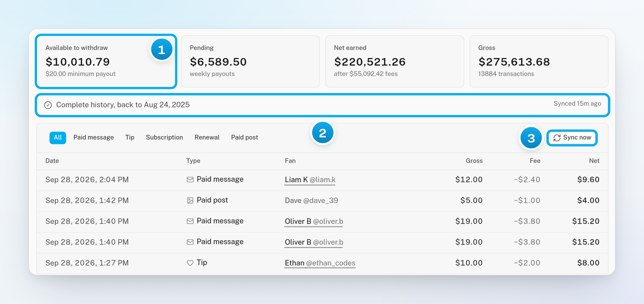Filter transactions by Tip
Viewport: 644px width, 304px height.
tap(130, 138)
